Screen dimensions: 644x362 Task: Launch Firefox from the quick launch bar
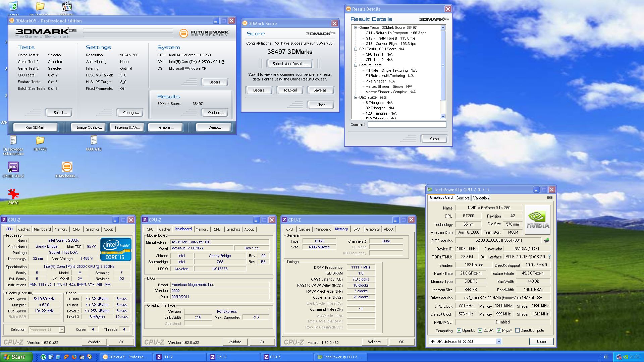pyautogui.click(x=74, y=357)
